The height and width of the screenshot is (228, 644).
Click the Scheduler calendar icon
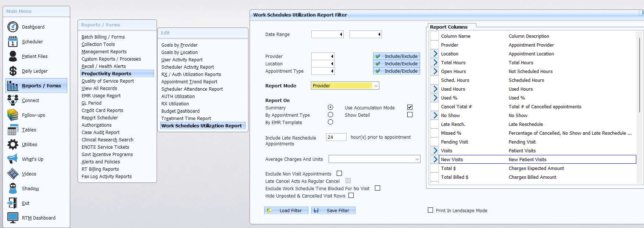[x=13, y=41]
